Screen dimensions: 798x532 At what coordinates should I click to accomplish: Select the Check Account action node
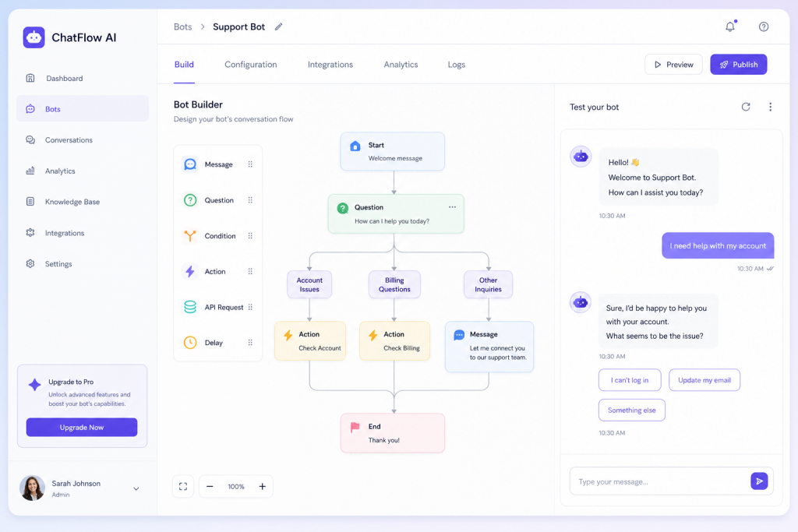click(x=310, y=340)
